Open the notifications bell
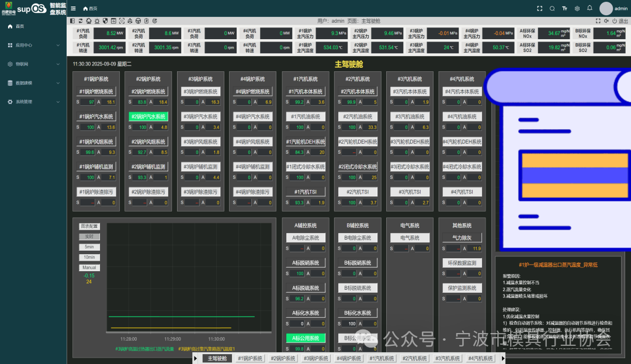Screen dimensions: 631x364 590,8
